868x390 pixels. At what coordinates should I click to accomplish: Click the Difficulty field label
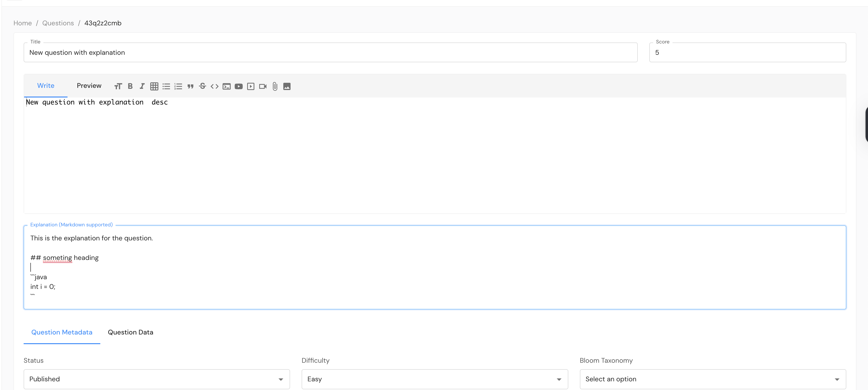coord(315,360)
